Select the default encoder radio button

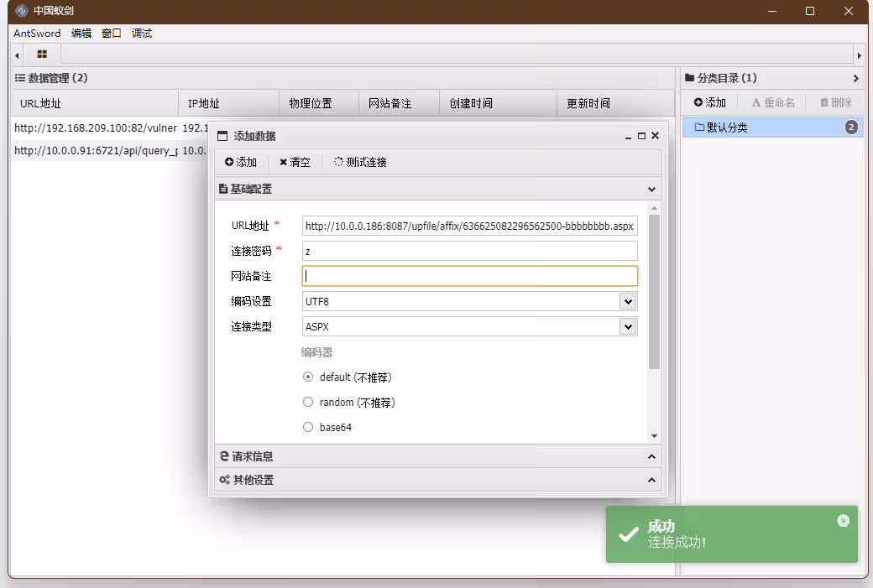308,377
